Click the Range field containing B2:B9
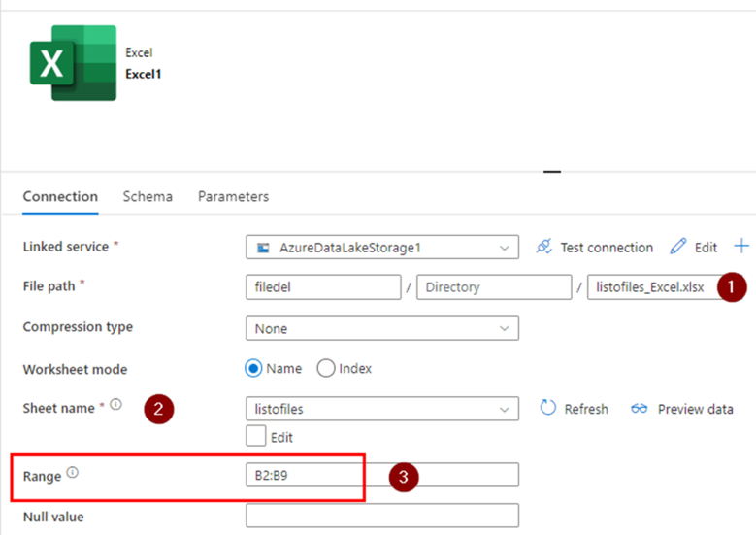Image resolution: width=756 pixels, height=535 pixels. [x=382, y=475]
